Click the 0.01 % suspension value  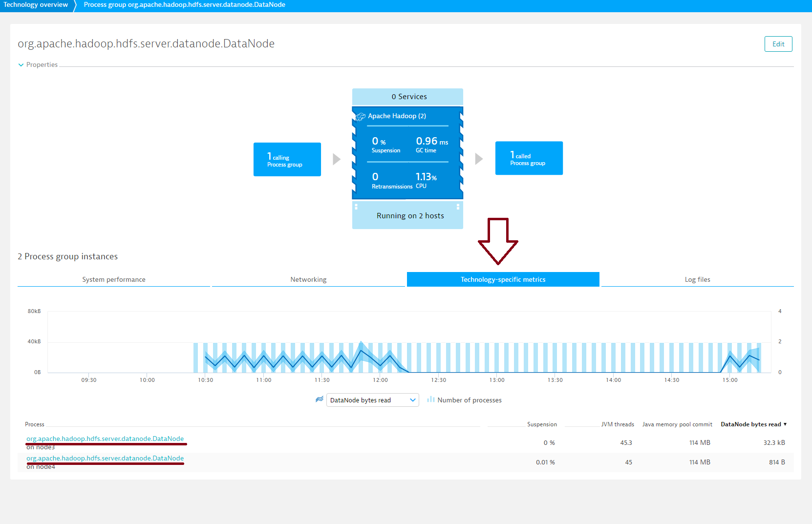(x=545, y=462)
